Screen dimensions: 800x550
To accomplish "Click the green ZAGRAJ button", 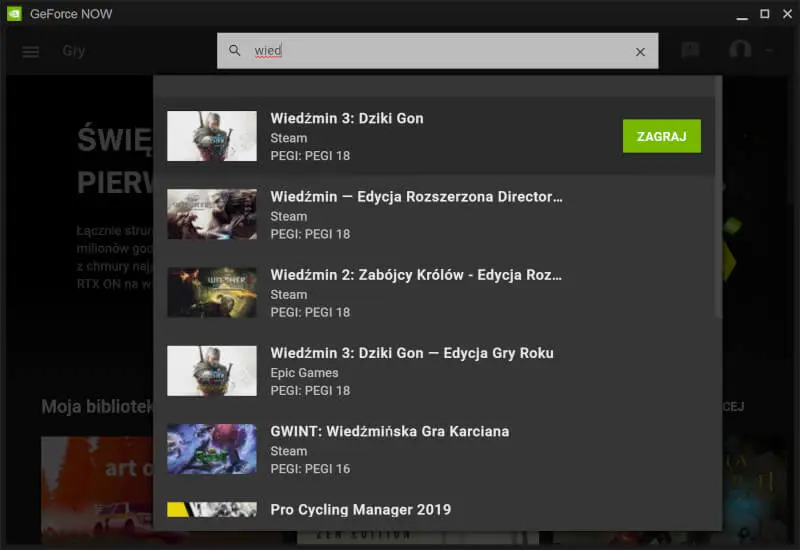I will point(662,136).
